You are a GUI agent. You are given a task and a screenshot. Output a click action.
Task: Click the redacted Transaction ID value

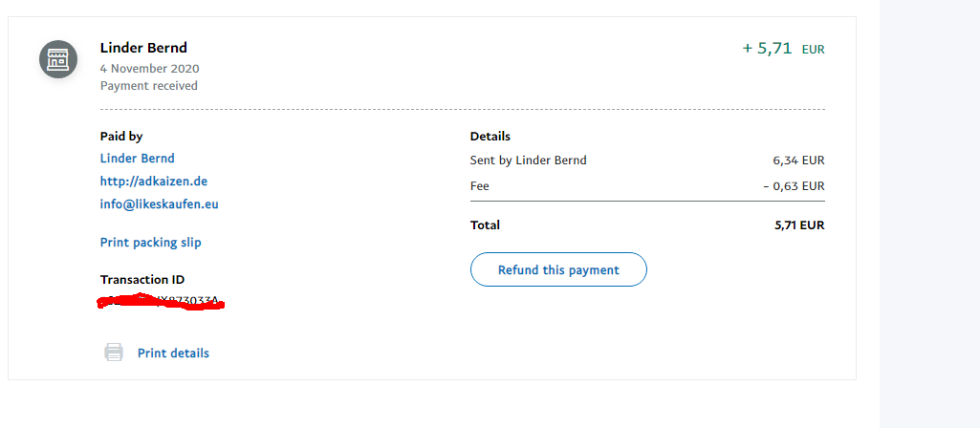[x=161, y=302]
